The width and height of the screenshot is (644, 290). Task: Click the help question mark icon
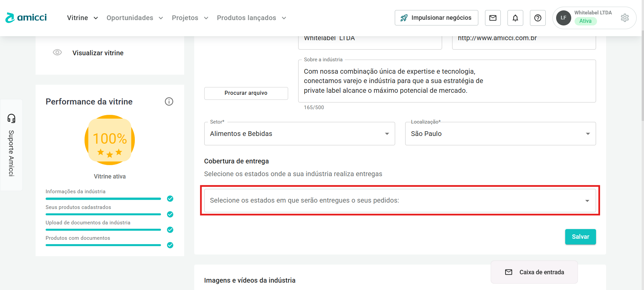pyautogui.click(x=538, y=18)
